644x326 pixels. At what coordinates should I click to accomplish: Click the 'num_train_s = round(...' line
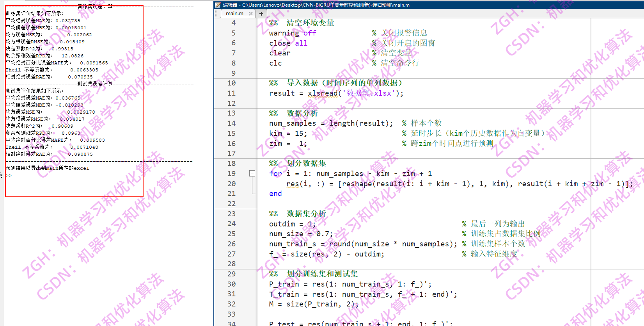coord(363,244)
